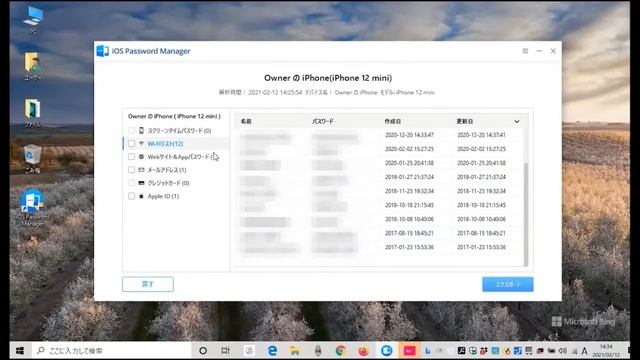Click the volume icon in system tray
The height and width of the screenshot is (360, 640).
click(562, 351)
